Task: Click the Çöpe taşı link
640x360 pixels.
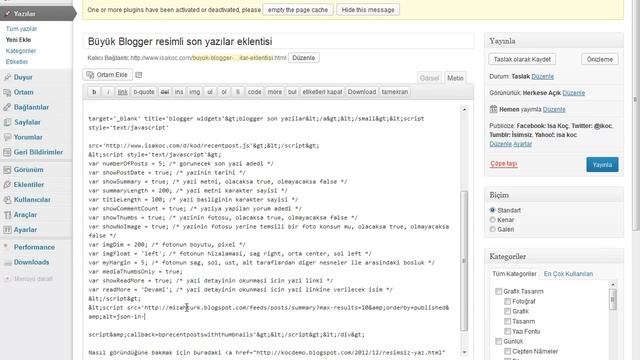Action: (504, 164)
